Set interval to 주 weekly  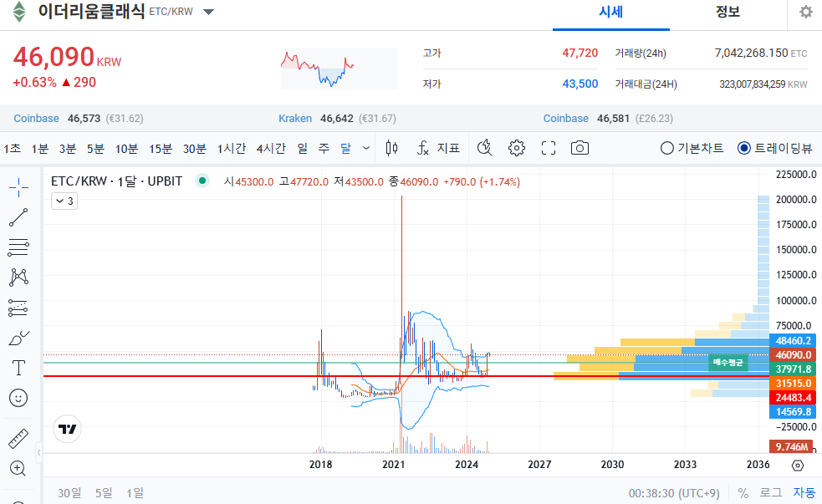click(324, 149)
